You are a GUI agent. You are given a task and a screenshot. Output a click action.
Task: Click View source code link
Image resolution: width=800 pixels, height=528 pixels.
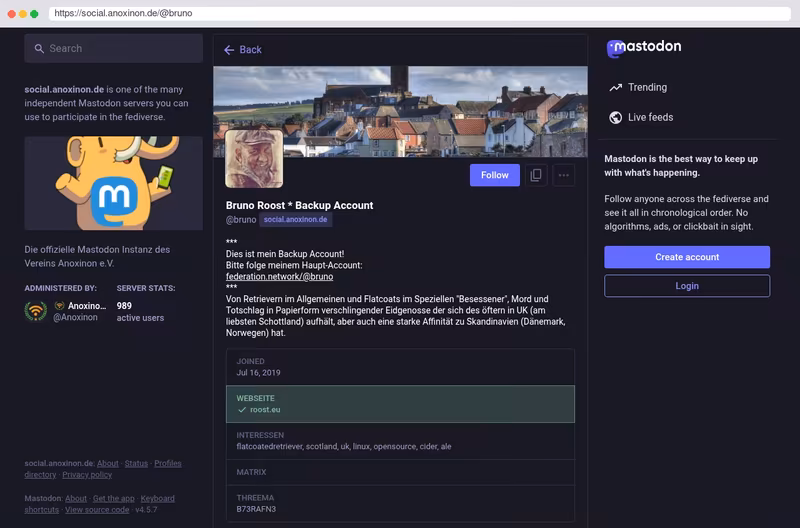(x=97, y=510)
